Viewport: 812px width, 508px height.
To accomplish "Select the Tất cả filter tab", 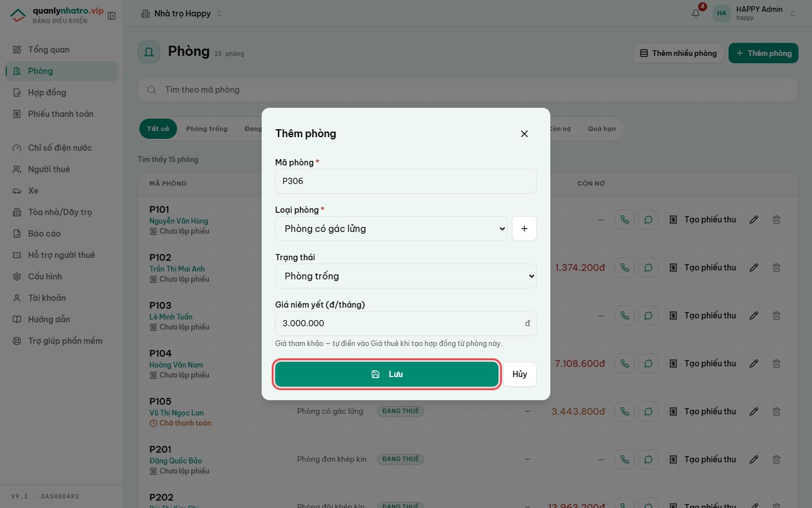I will click(158, 129).
